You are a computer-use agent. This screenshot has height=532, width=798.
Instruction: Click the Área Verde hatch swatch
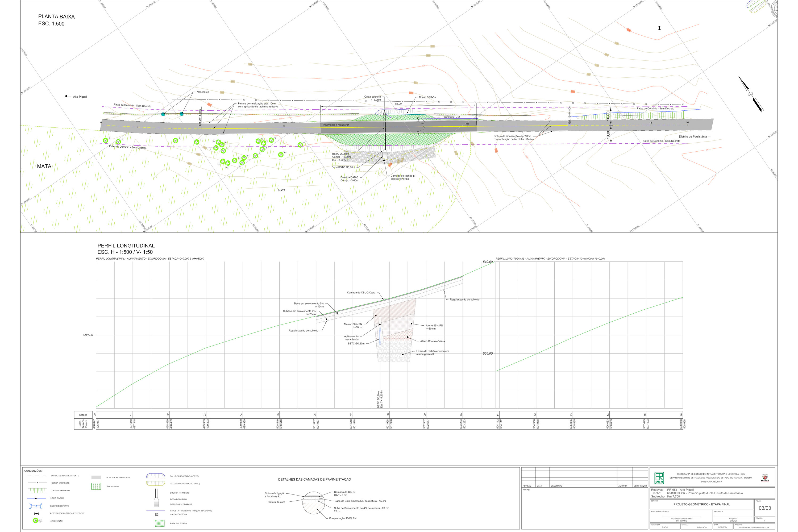(96, 486)
